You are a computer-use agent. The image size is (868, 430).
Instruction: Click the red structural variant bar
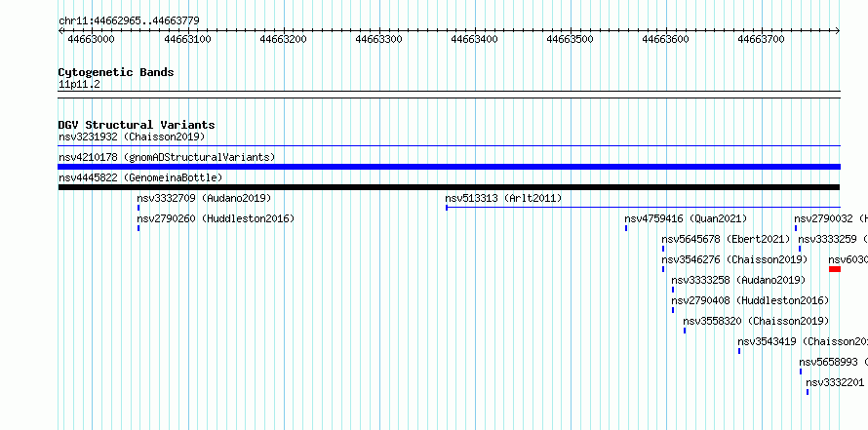tap(835, 269)
